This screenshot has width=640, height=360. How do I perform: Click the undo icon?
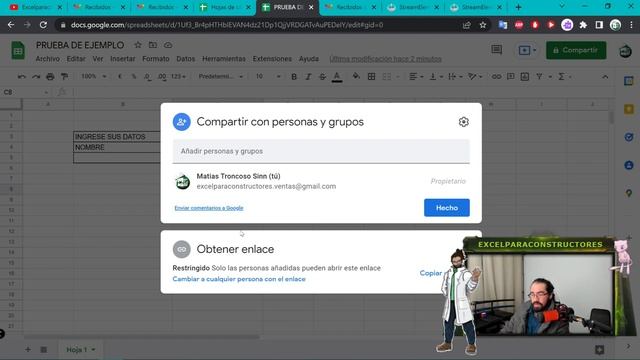22,76
